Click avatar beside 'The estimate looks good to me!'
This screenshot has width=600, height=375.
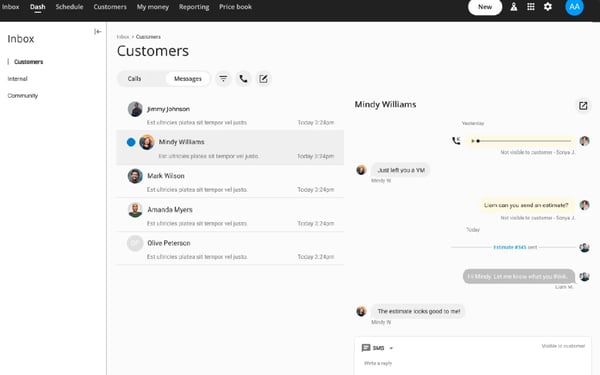click(x=361, y=311)
